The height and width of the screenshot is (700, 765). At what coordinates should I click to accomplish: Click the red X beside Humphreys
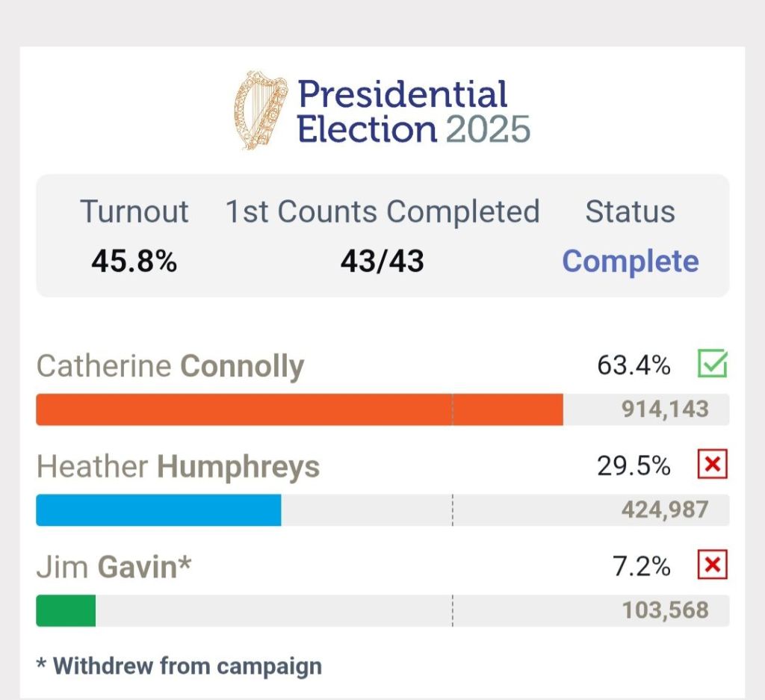[x=712, y=465]
